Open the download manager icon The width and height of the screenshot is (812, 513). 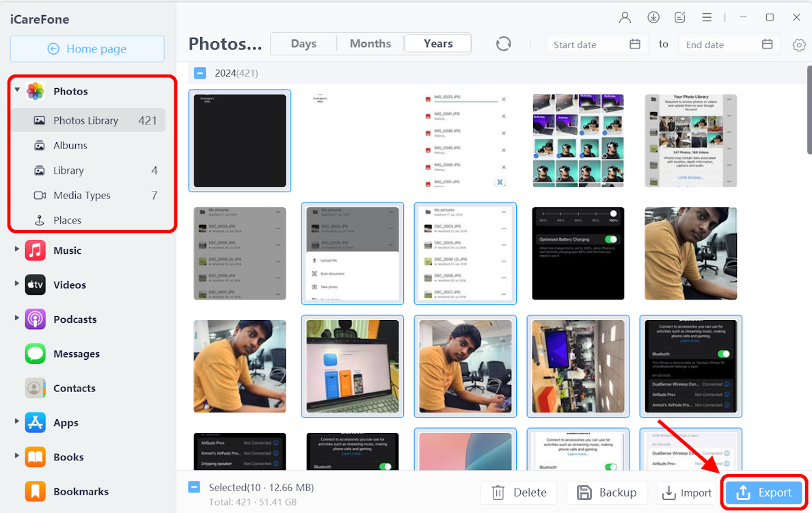tap(653, 17)
